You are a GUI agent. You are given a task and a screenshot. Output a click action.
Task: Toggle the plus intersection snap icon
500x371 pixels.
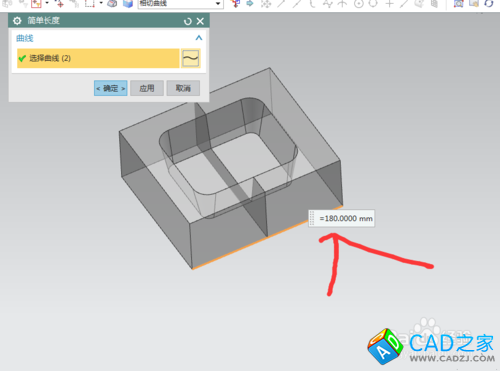pyautogui.click(x=389, y=4)
